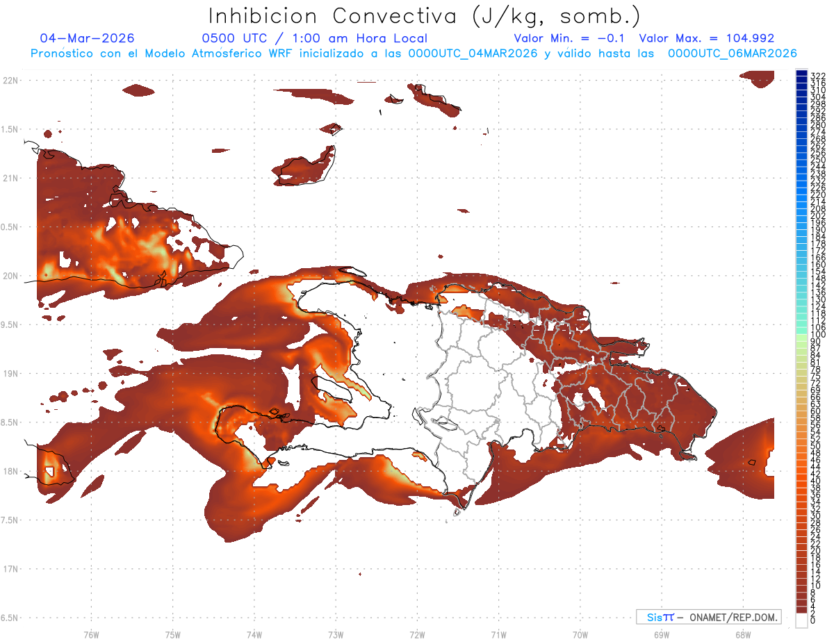Screen dimensions: 834x644
Task: Click the '17N' latitude label
Action: (10, 569)
